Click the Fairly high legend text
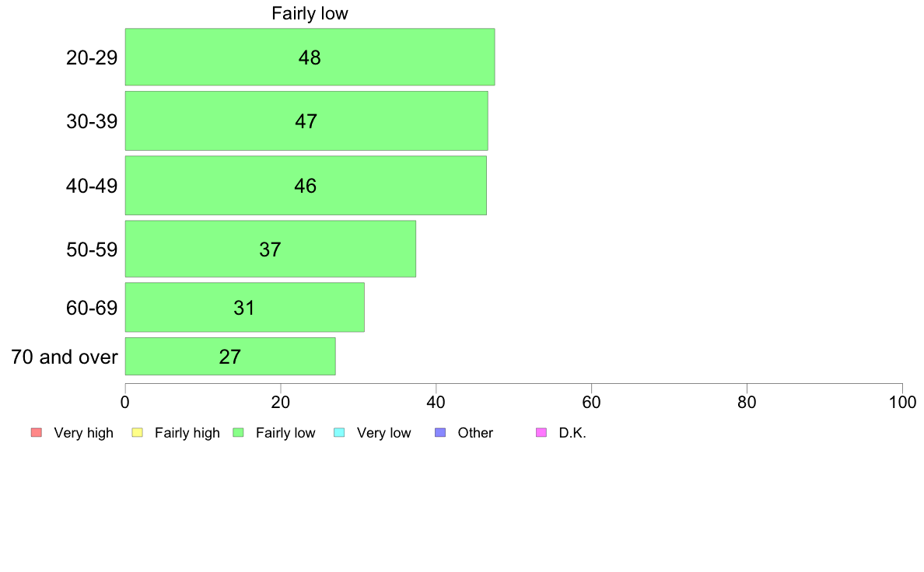This screenshot has height=572, width=924. click(187, 433)
